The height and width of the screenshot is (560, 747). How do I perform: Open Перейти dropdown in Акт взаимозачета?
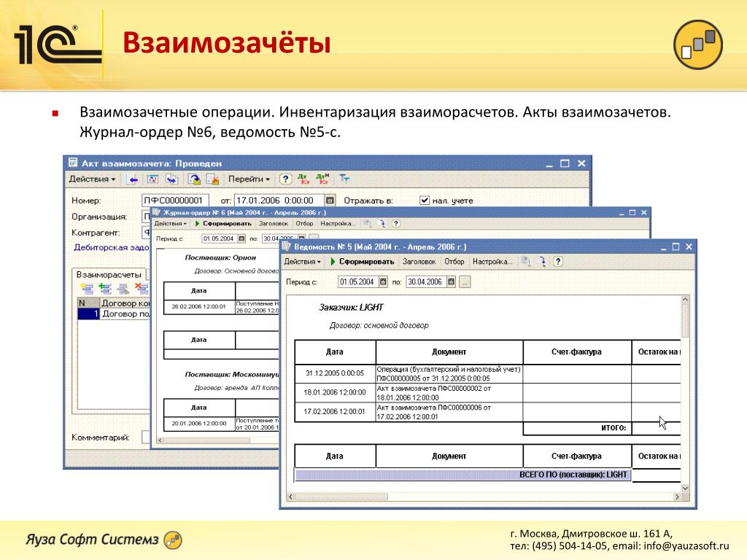coord(249,179)
